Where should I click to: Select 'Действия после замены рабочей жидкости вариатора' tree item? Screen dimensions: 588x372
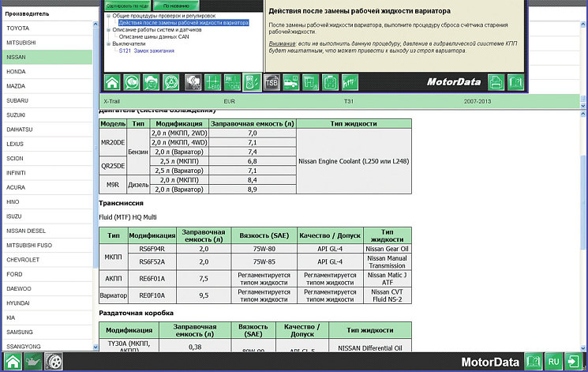tap(183, 23)
